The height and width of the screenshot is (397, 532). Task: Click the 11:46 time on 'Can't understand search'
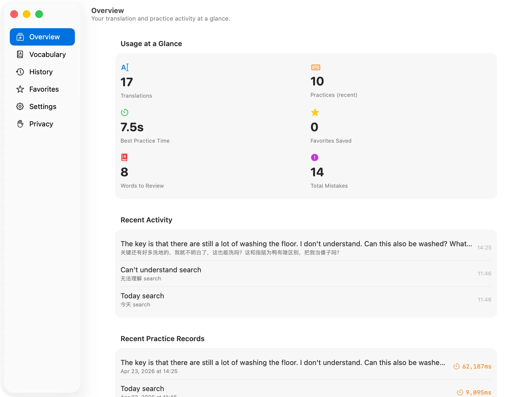(x=484, y=274)
